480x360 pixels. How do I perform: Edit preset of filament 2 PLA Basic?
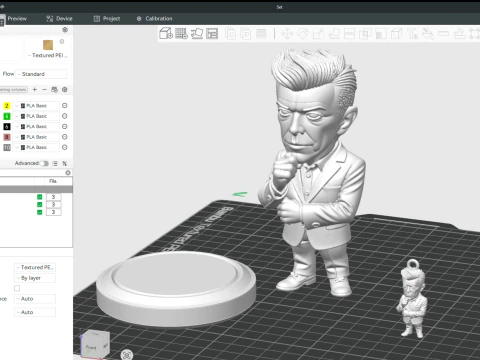pos(65,106)
